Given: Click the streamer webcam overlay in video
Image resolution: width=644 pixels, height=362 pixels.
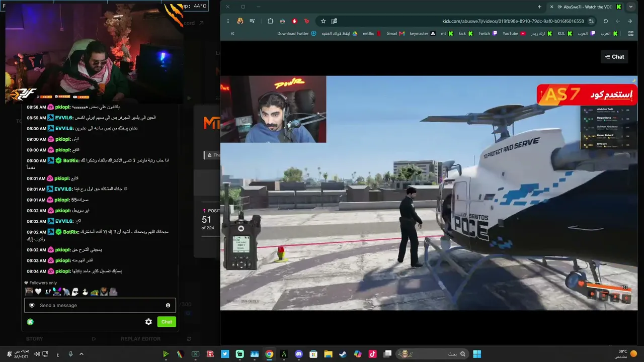Looking at the screenshot, I should click(273, 109).
